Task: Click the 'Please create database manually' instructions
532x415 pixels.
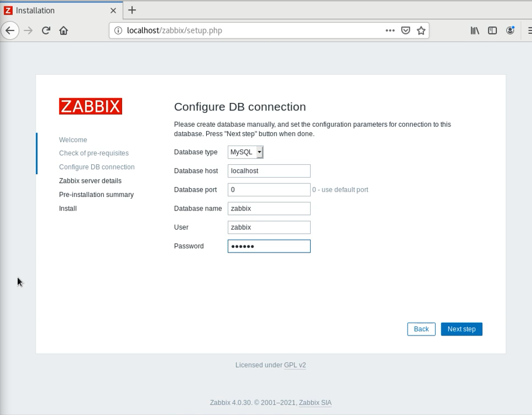Action: tap(312, 129)
